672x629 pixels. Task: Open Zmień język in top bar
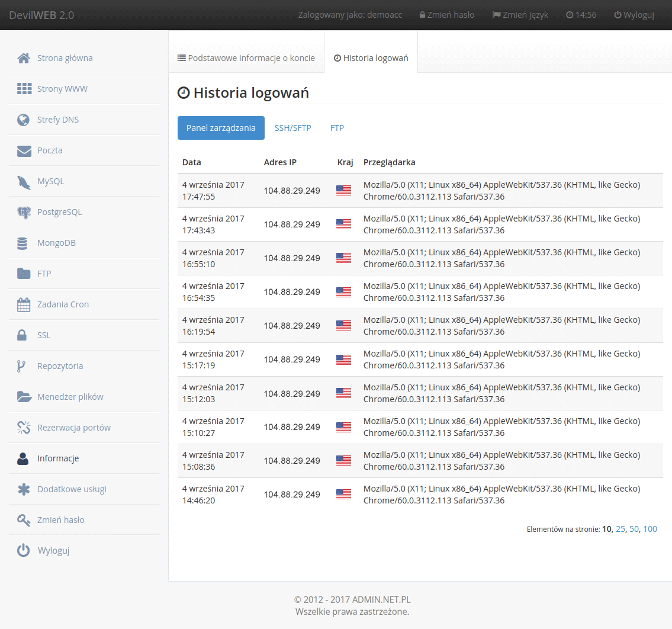click(x=520, y=15)
